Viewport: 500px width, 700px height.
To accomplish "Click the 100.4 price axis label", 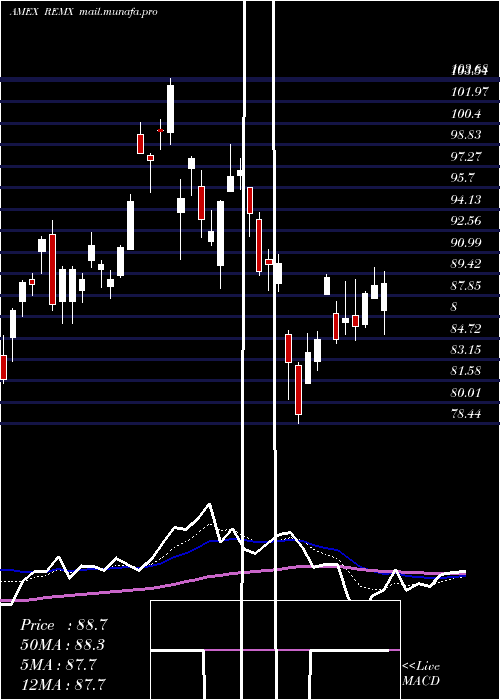I will (467, 113).
